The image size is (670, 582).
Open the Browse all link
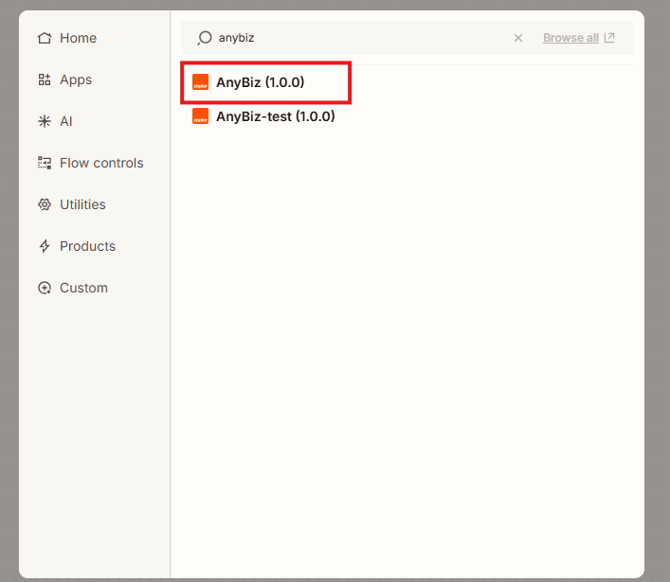tap(570, 38)
